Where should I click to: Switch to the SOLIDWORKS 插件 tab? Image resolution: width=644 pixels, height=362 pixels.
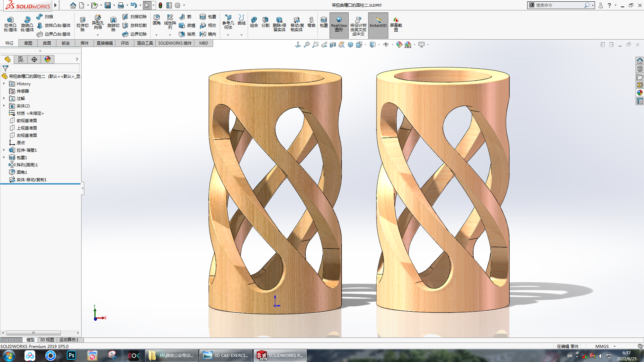pos(175,43)
